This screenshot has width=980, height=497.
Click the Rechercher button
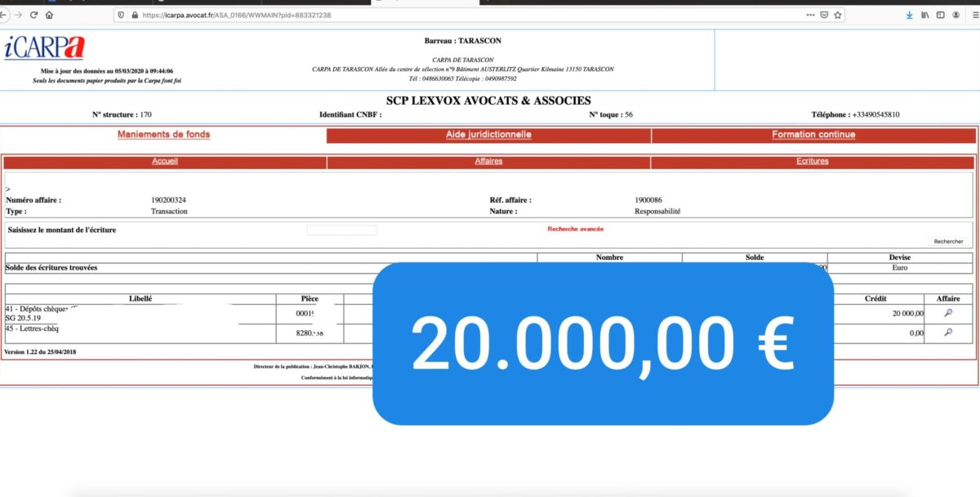tap(948, 241)
